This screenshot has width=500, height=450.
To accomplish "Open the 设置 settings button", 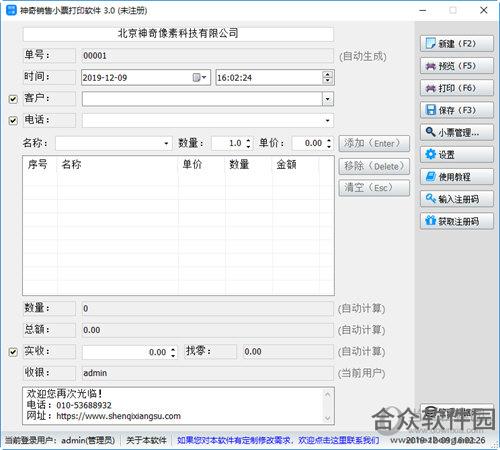I will 457,155.
